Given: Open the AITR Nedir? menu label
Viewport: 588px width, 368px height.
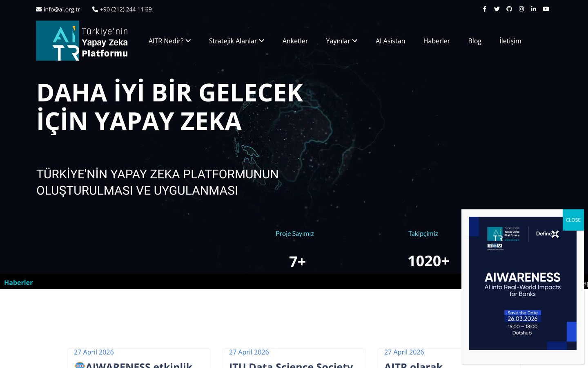Looking at the screenshot, I should pos(166,41).
